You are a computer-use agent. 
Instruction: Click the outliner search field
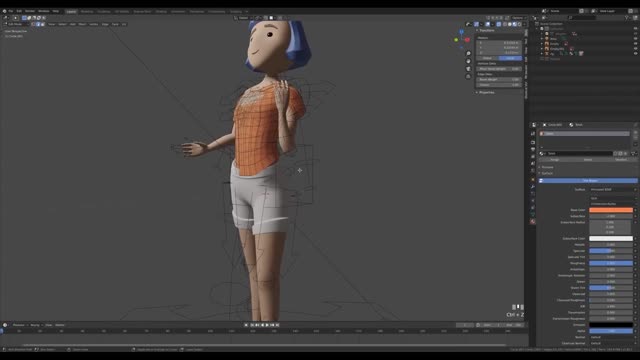(582, 18)
